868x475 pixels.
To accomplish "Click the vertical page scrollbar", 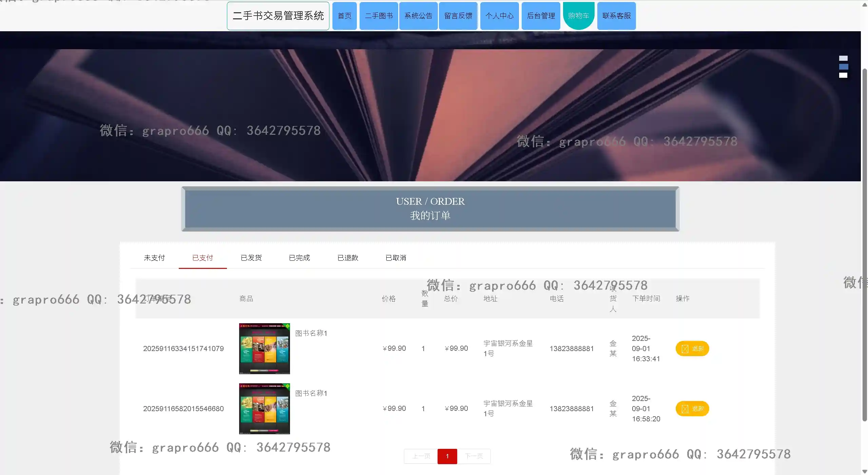I will click(x=865, y=244).
